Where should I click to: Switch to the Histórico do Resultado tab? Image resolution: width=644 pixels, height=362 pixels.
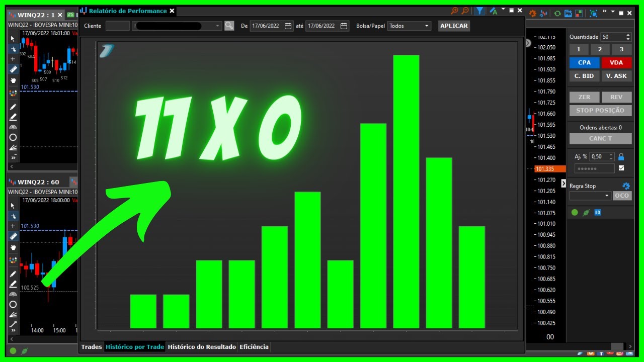click(x=202, y=347)
